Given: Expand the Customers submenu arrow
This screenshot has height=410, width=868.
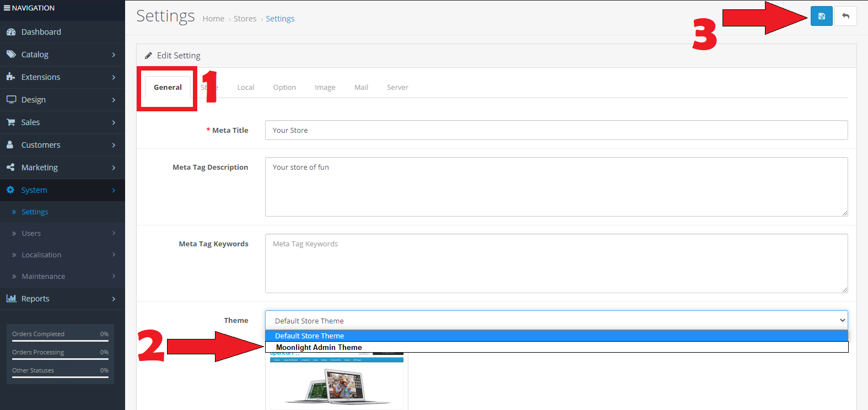Looking at the screenshot, I should coord(114,145).
